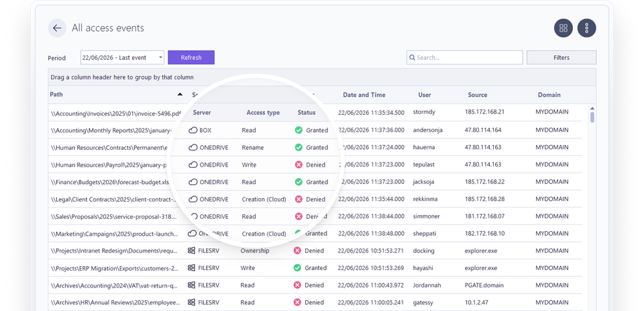The width and height of the screenshot is (644, 311).
Task: Open the Filters button
Action: 561,58
